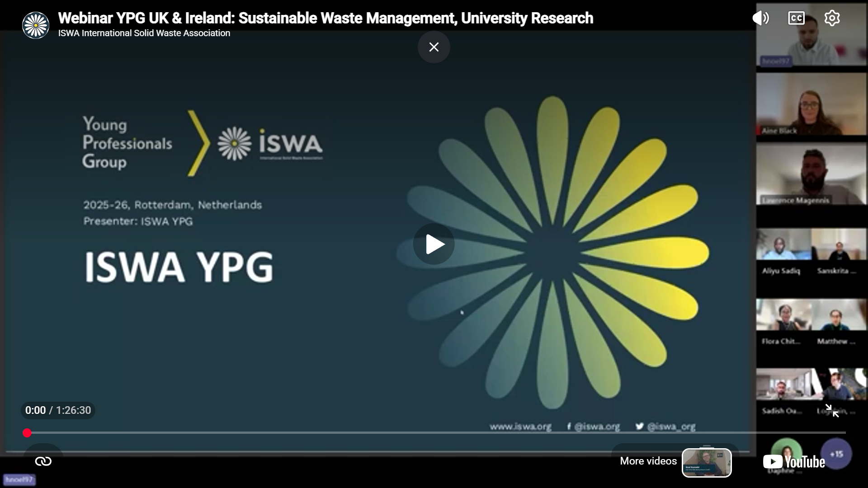The width and height of the screenshot is (868, 488).
Task: Exit full screen using the collapse arrows icon
Action: pos(832,411)
